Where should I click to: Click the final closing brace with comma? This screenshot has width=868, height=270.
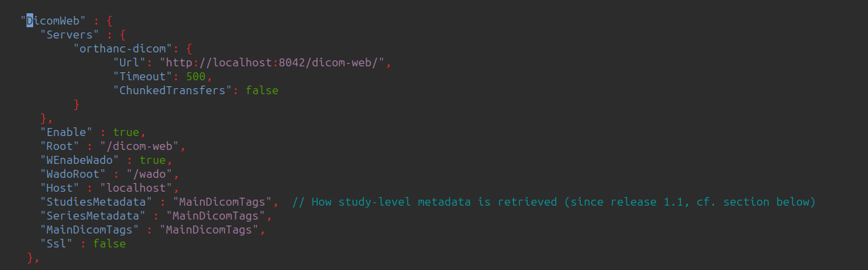click(x=33, y=257)
